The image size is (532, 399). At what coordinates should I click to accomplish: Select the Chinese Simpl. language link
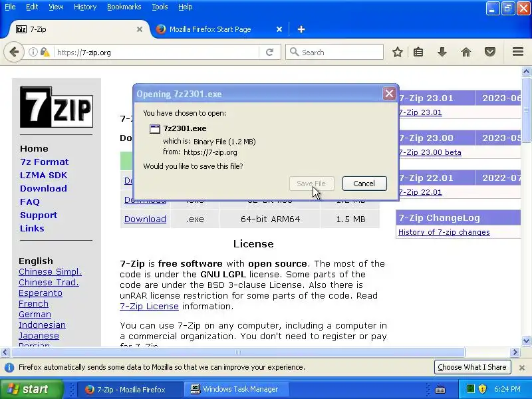(x=50, y=272)
